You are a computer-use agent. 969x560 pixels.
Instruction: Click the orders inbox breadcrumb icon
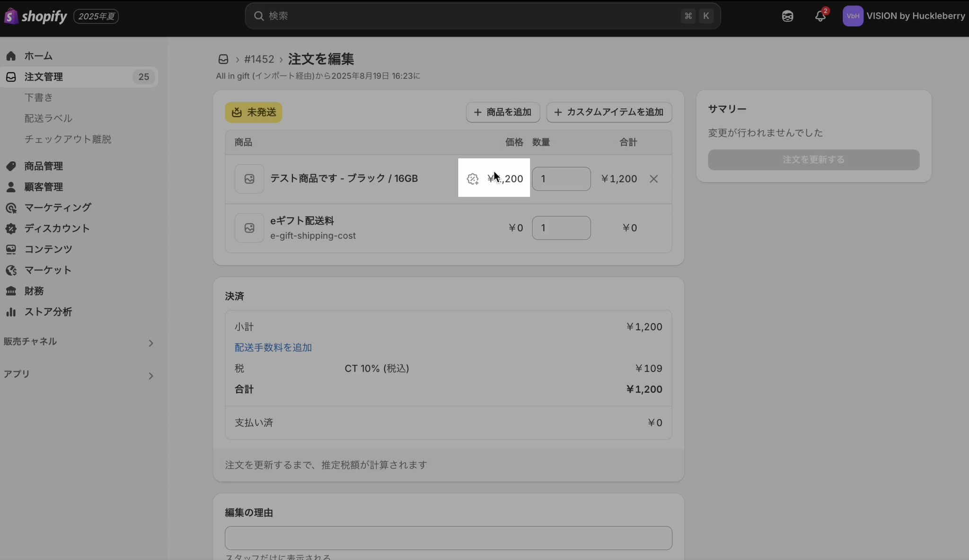pos(223,59)
